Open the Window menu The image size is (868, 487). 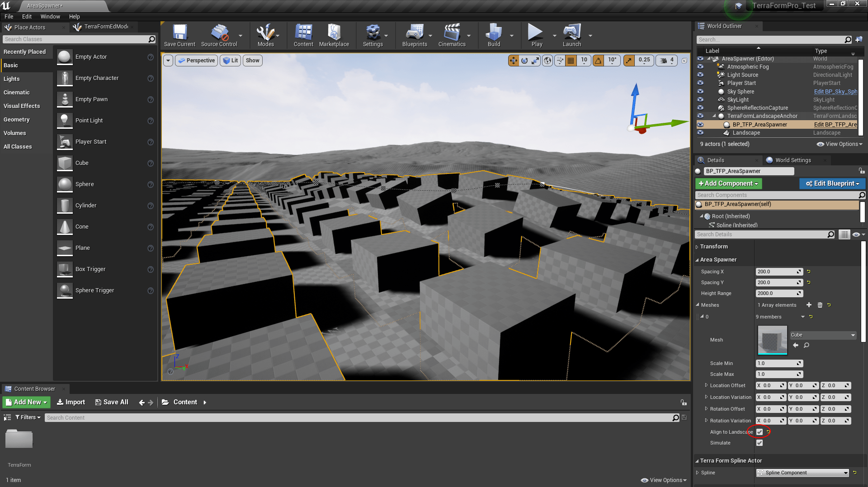point(50,16)
